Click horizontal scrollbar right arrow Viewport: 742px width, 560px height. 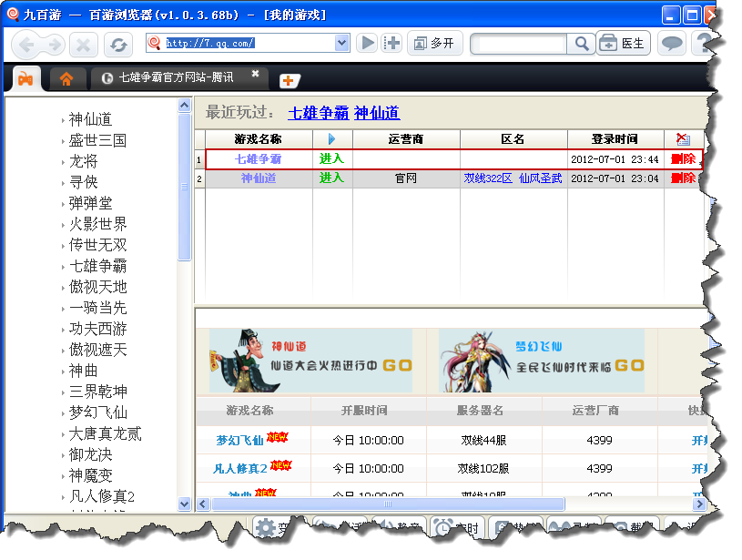699,504
